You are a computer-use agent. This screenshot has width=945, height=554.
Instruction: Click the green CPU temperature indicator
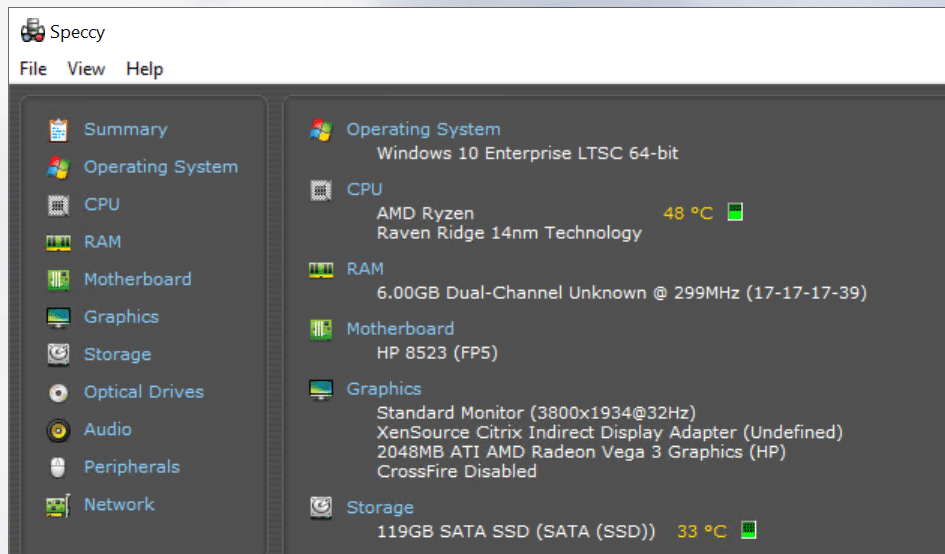point(735,212)
